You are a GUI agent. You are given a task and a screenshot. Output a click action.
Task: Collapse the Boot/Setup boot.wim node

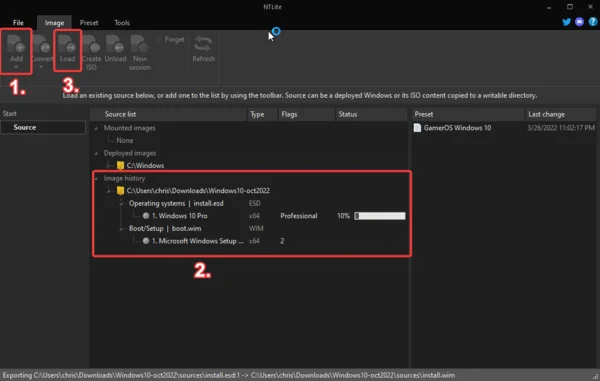point(121,229)
